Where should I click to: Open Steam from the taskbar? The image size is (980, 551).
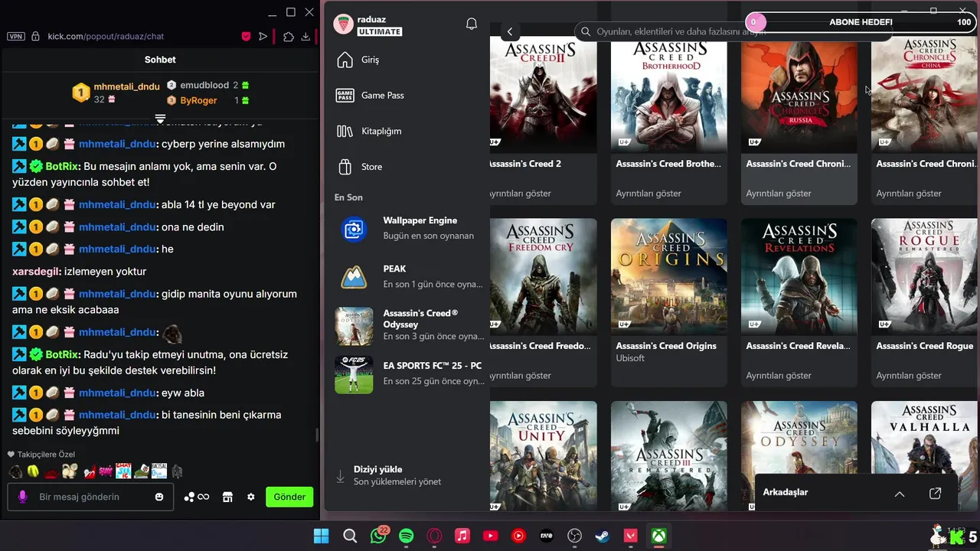pos(603,536)
